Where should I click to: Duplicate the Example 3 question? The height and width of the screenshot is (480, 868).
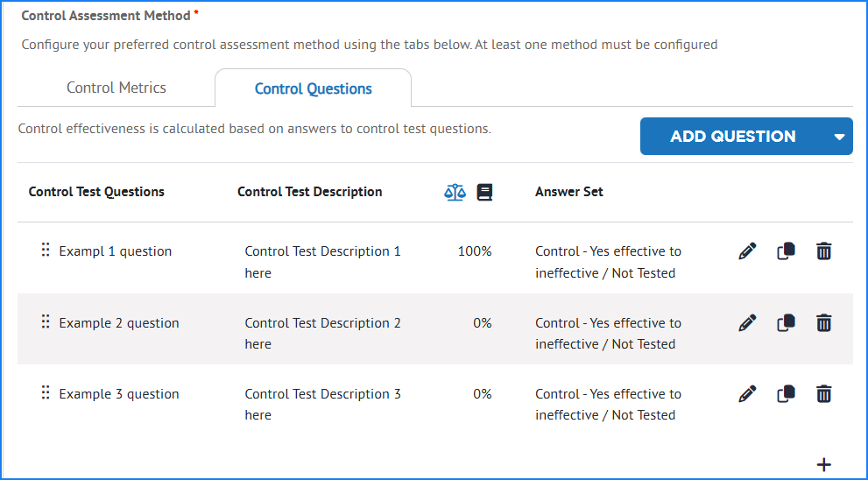(x=786, y=394)
